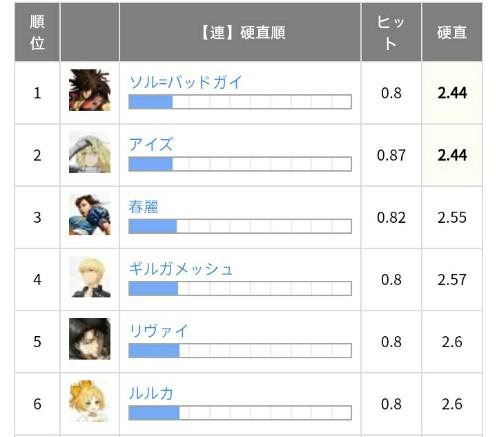Sort by ヒット column header

click(x=391, y=32)
